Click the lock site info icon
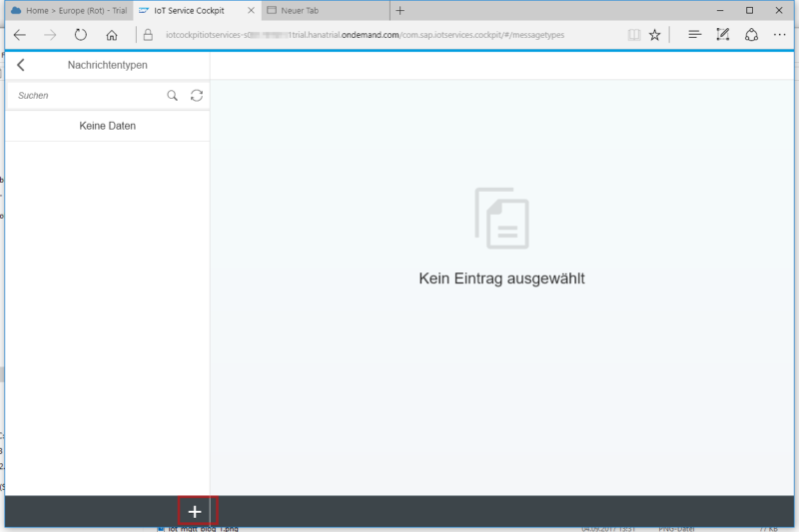799x532 pixels. click(x=148, y=35)
